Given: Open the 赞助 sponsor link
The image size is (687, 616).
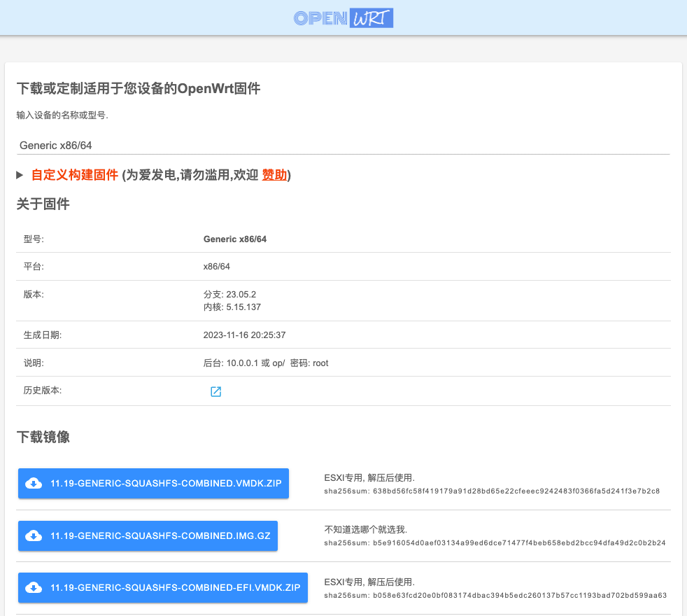Looking at the screenshot, I should pyautogui.click(x=274, y=175).
